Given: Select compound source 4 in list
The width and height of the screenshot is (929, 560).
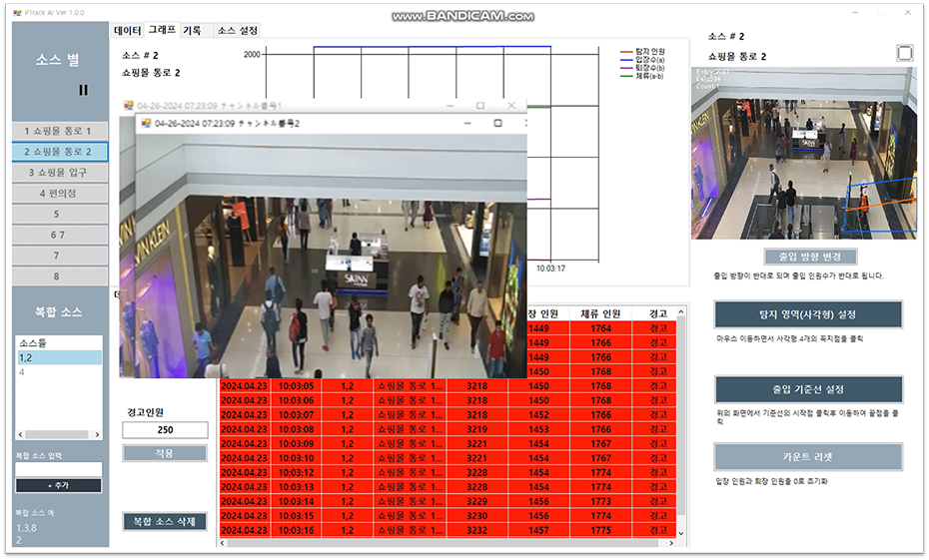Looking at the screenshot, I should [59, 372].
